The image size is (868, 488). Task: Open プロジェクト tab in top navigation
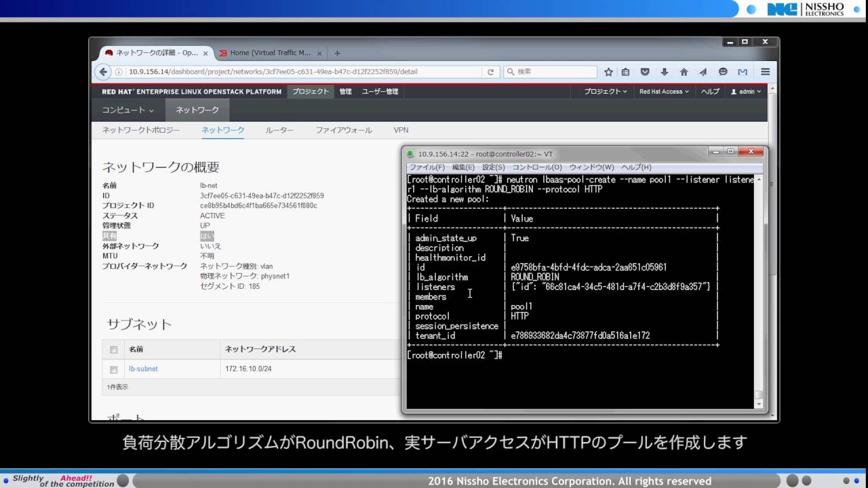[311, 91]
